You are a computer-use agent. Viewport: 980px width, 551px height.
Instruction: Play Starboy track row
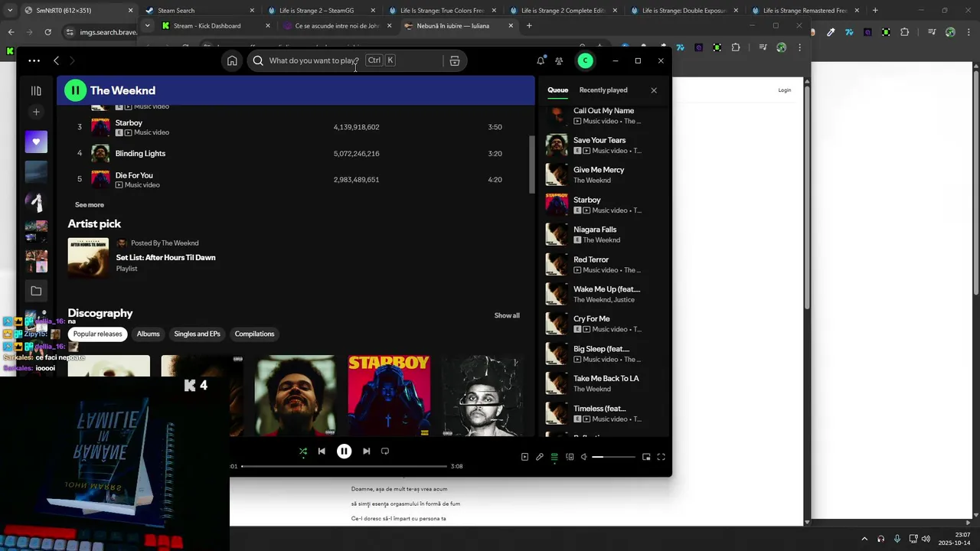click(296, 127)
